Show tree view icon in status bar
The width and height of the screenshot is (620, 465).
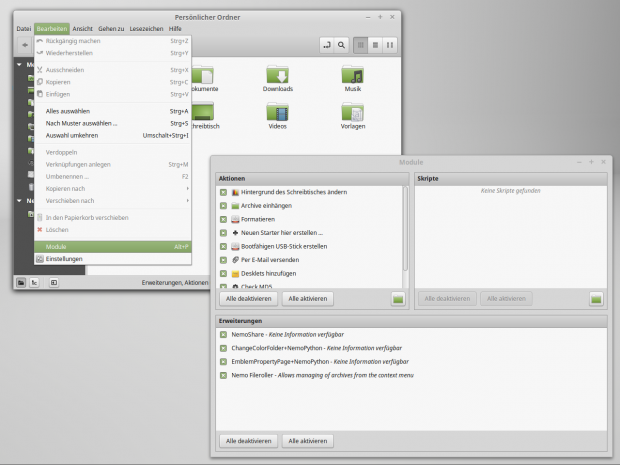point(35,283)
